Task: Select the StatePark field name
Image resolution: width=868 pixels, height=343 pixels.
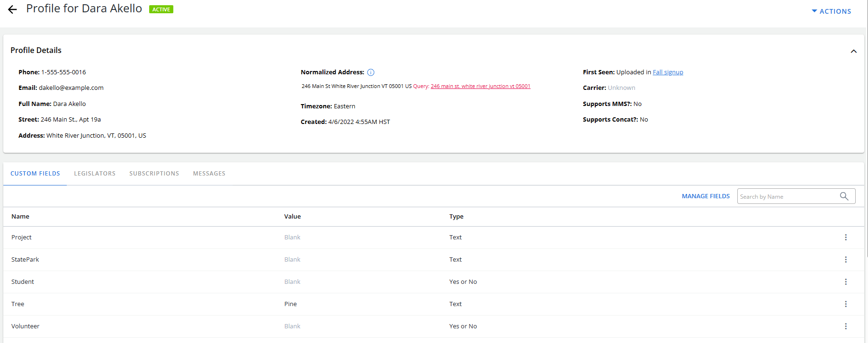Action: [x=25, y=260]
